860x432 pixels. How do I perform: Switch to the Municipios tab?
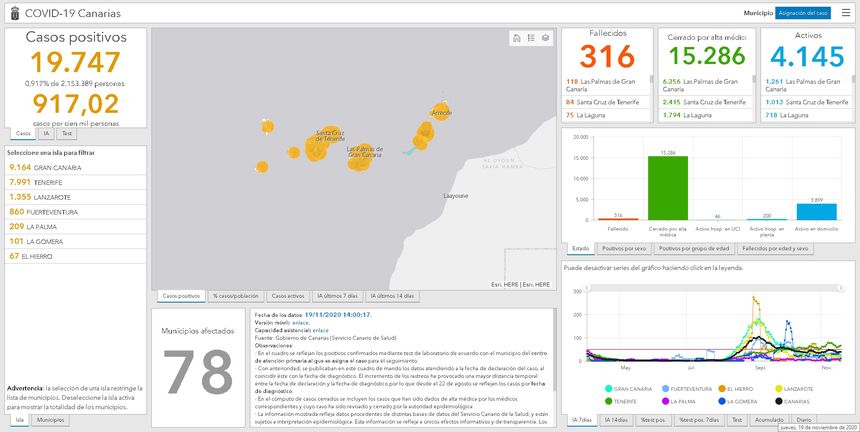point(50,420)
